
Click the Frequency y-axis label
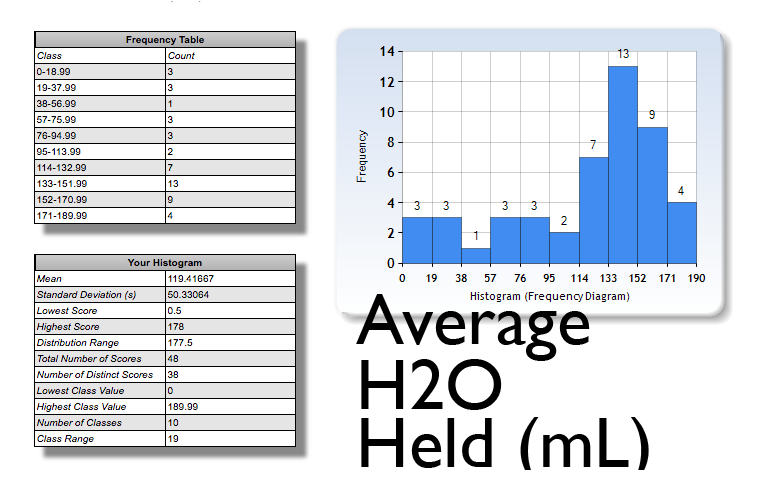(363, 156)
